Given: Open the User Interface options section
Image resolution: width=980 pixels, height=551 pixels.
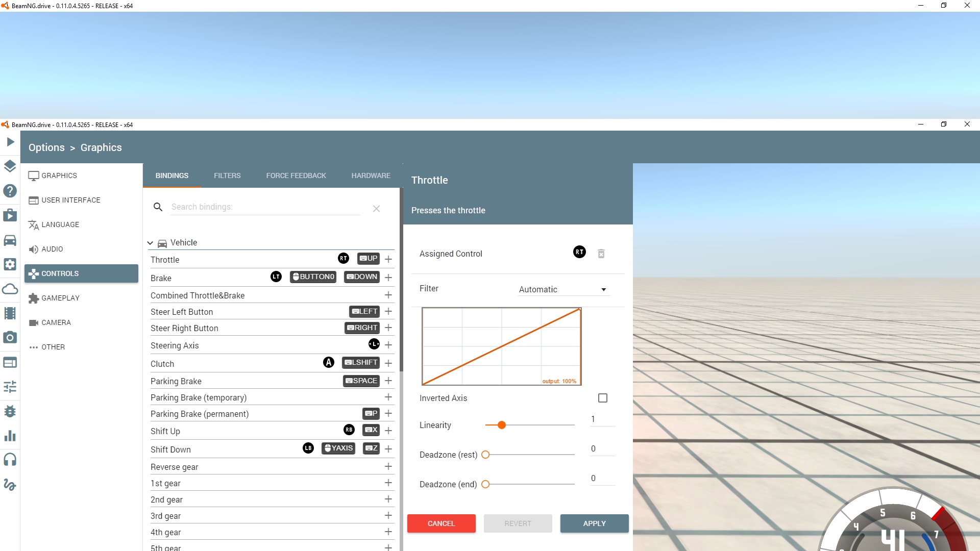Looking at the screenshot, I should (x=82, y=200).
